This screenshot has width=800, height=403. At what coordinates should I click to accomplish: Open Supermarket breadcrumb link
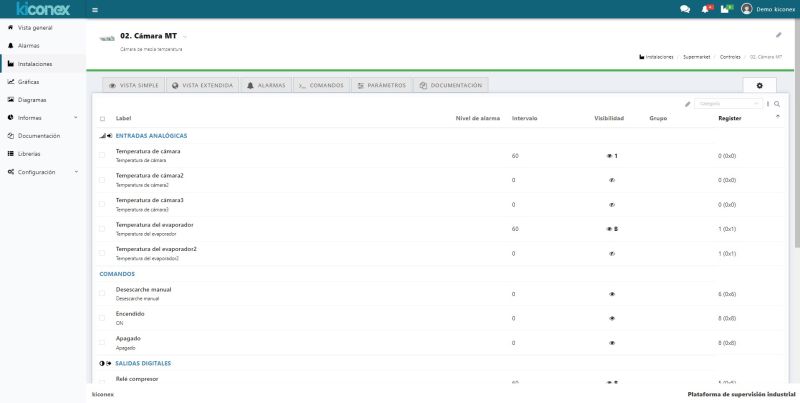click(x=696, y=57)
